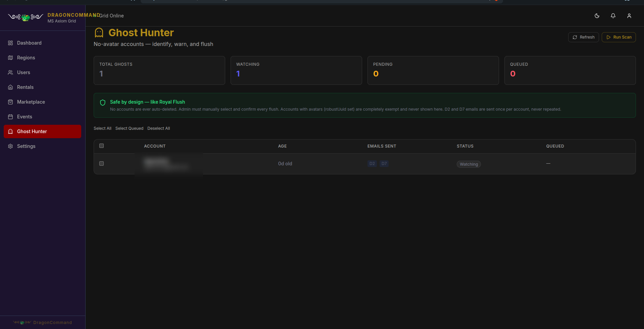
Task: Click the Select All link
Action: tap(102, 128)
